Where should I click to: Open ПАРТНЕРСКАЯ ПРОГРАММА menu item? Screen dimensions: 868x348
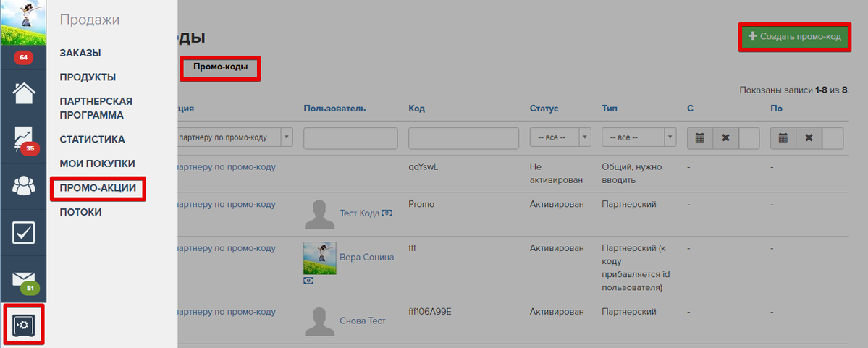(x=96, y=108)
